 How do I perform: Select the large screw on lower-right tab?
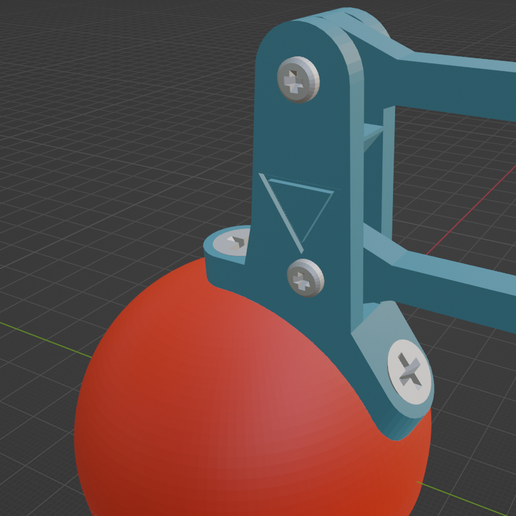click(x=409, y=372)
